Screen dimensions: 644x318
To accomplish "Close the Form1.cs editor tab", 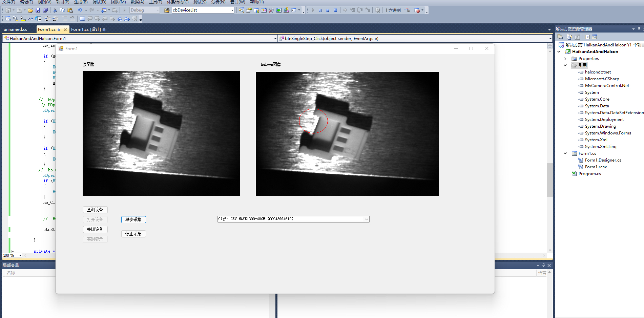I will [65, 30].
